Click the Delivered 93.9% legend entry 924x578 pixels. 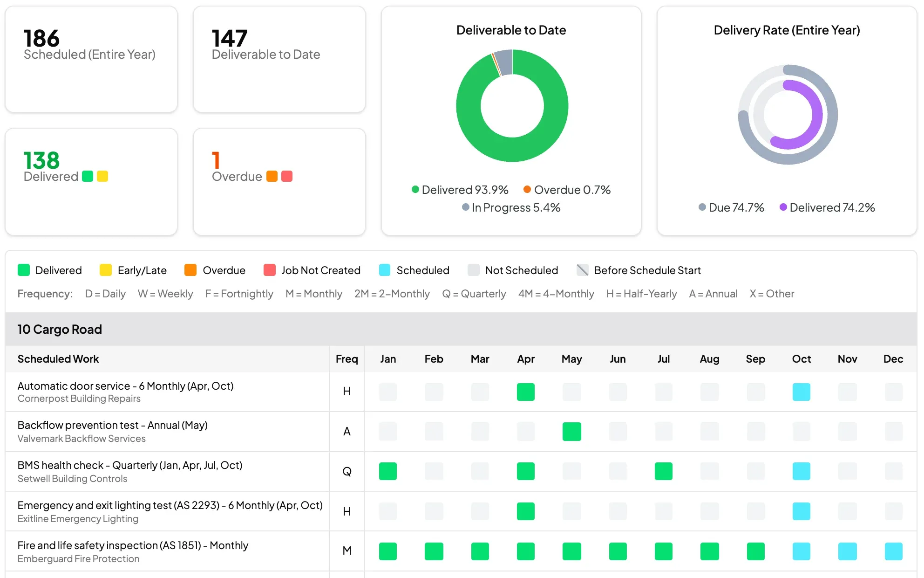(460, 190)
